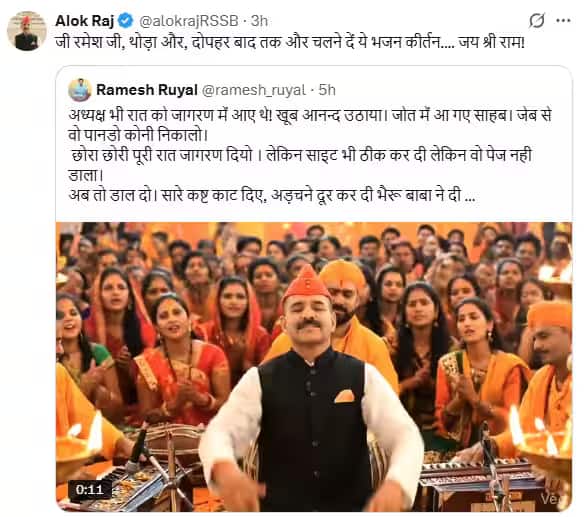Click the reply text starting "जी रमेश जी"
This screenshot has height=517, width=586.
pyautogui.click(x=290, y=42)
